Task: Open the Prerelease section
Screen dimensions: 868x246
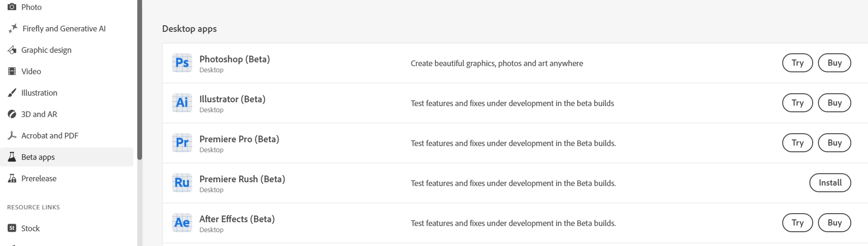Action: 39,178
